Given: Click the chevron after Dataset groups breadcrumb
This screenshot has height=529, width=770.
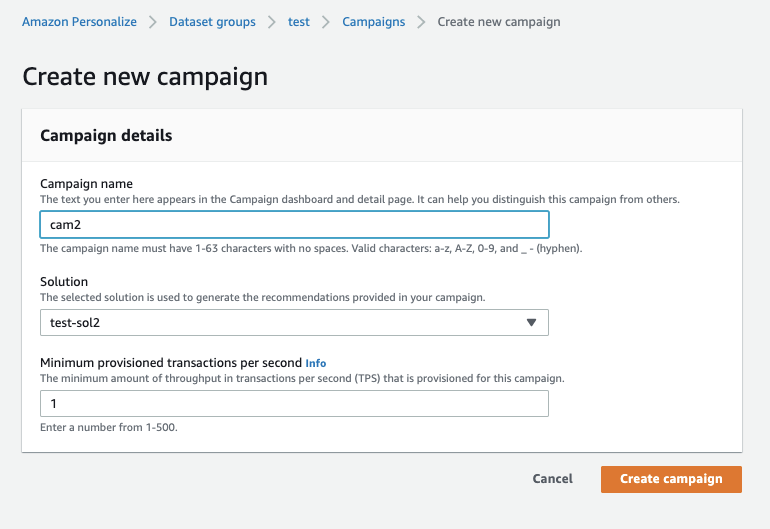Looking at the screenshot, I should coord(271,22).
